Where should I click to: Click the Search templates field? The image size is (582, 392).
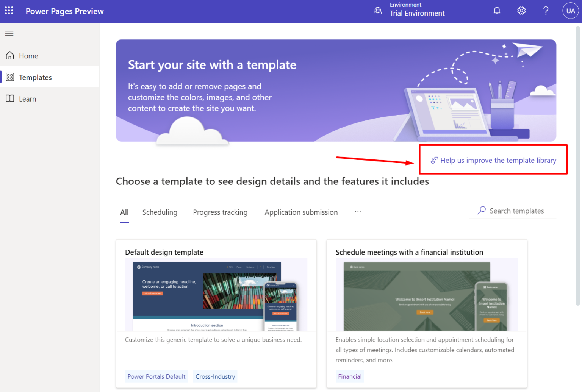point(513,211)
